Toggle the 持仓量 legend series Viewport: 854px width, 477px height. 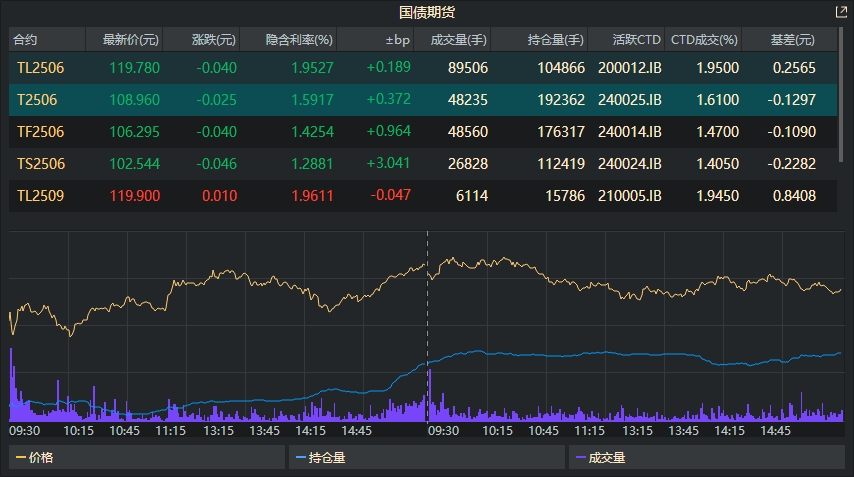click(x=426, y=457)
